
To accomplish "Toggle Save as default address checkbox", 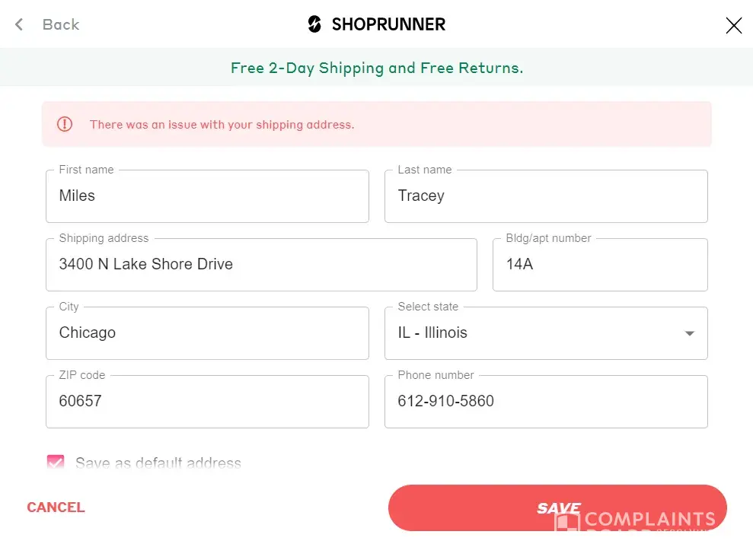I will pos(56,463).
